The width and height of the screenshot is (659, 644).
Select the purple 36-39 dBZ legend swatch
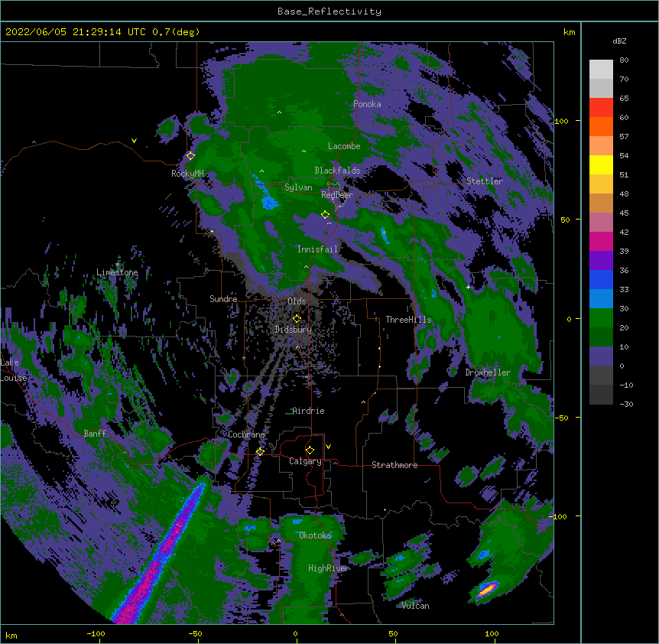pos(601,261)
